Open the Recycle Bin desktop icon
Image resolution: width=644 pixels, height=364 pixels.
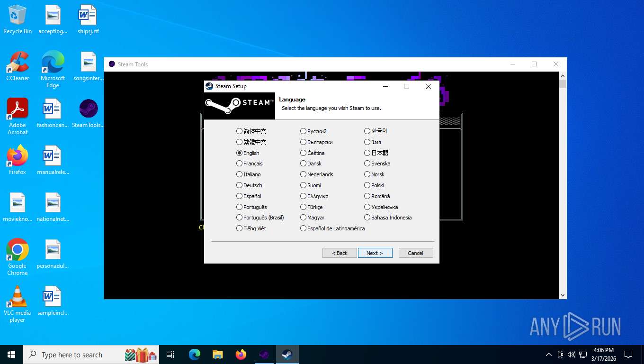[18, 20]
